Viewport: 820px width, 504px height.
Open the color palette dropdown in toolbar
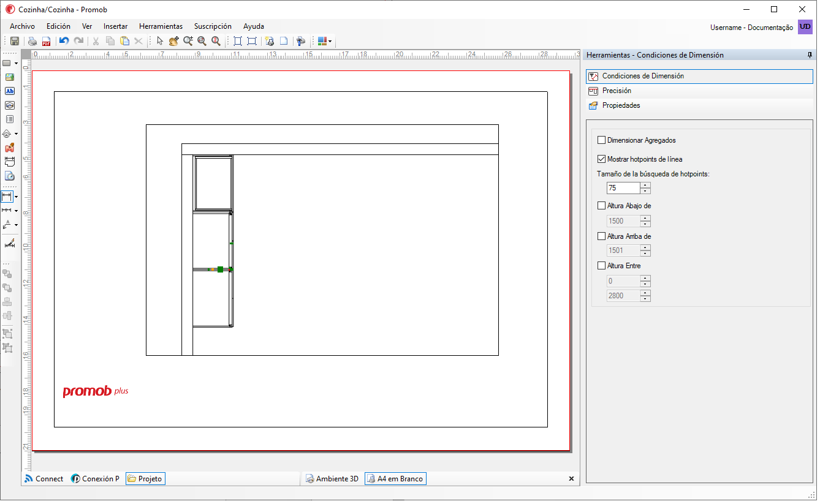pyautogui.click(x=330, y=41)
